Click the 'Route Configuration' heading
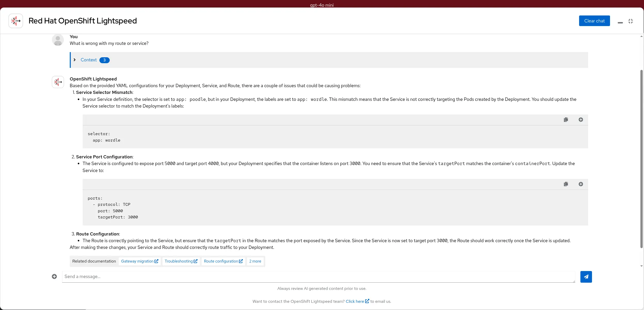Screen dimensions: 644x310 coord(98,234)
